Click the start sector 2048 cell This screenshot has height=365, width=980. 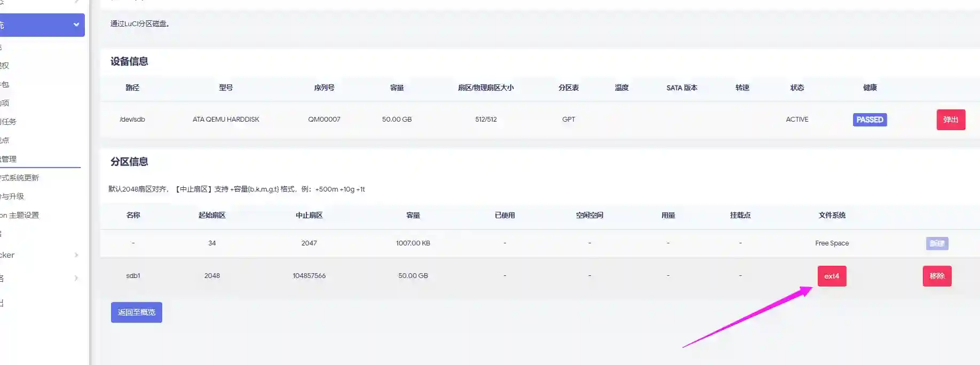212,276
